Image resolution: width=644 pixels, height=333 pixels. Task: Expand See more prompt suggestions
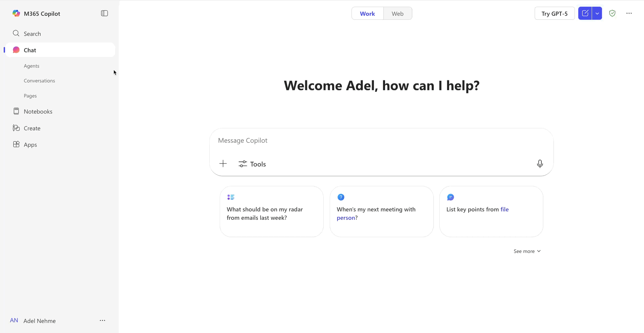[527, 251]
